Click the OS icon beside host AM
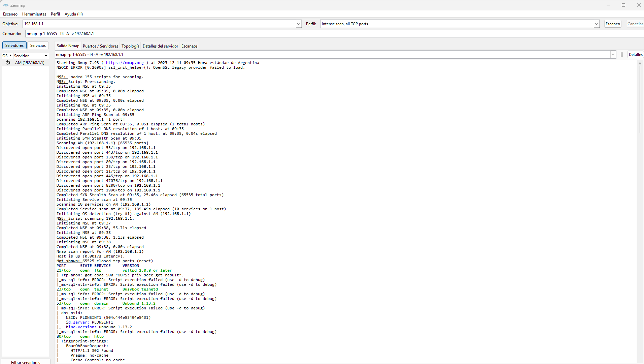The image size is (644, 364). 8,63
